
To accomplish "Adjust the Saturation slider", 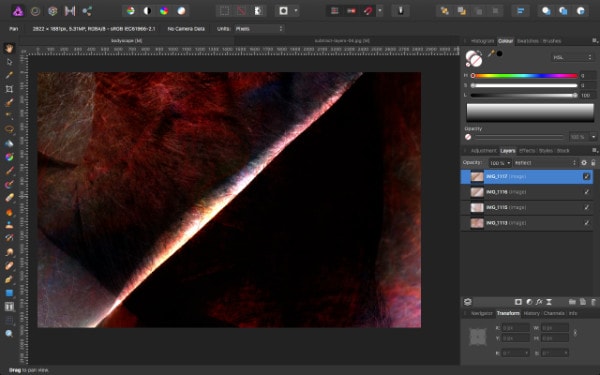I will click(524, 85).
